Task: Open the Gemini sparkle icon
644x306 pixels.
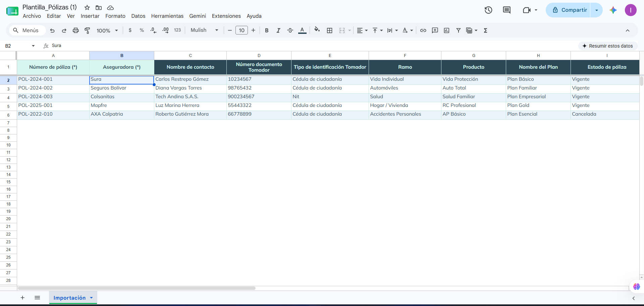Action: [613, 10]
